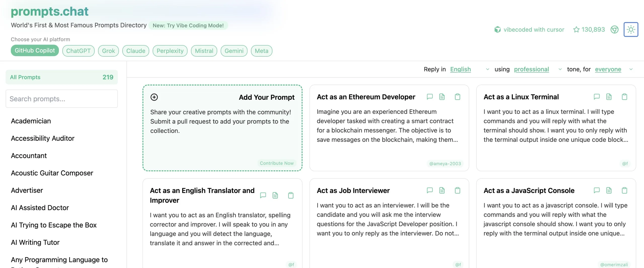Expand the professional tone dropdown
Image resolution: width=644 pixels, height=268 pixels.
538,69
